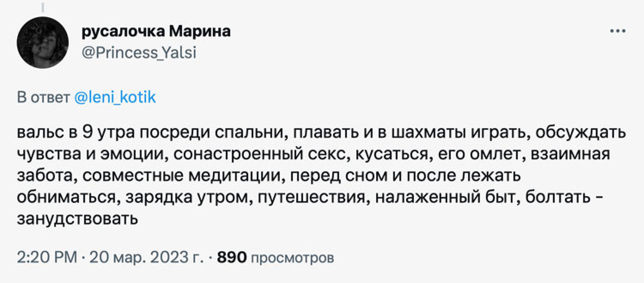The width and height of the screenshot is (644, 283).
Task: Click the 2:20 PM timestamp
Action: 47,257
